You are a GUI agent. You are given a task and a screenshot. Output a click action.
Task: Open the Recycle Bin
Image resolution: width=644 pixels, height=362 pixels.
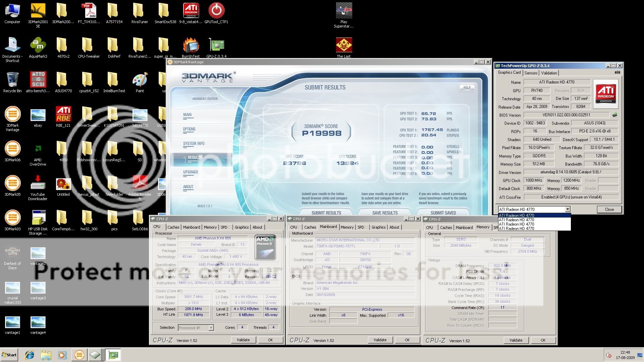coord(12,82)
